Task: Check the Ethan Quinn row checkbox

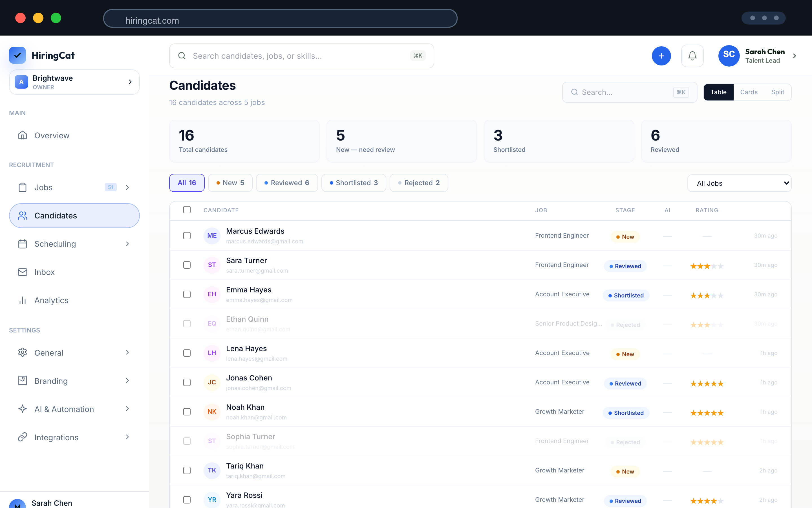Action: click(187, 323)
